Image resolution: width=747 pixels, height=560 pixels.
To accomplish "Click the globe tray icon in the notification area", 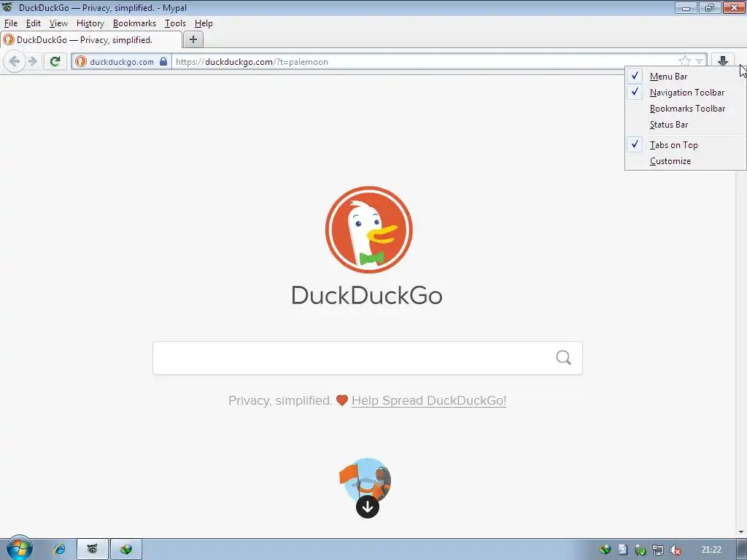I will (605, 550).
